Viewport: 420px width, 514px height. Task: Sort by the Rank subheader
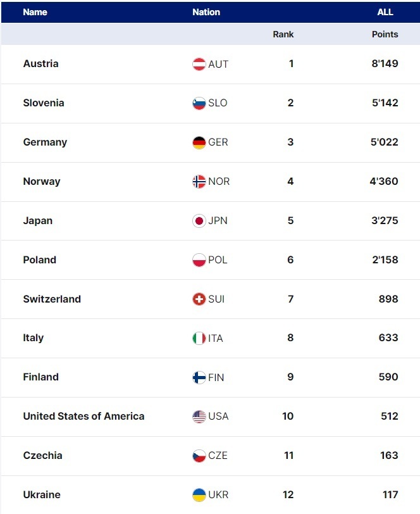tap(283, 34)
